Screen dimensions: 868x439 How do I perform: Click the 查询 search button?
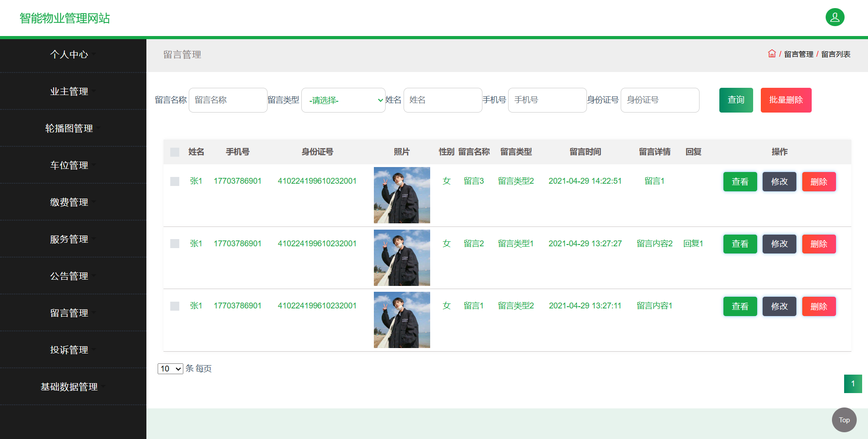[736, 100]
